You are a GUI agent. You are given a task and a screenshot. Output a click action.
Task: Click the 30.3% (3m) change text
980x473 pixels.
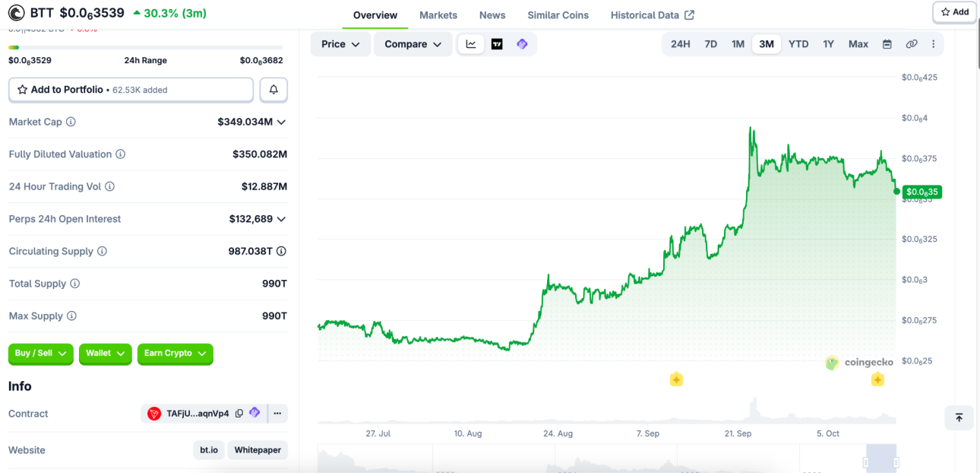coord(169,13)
